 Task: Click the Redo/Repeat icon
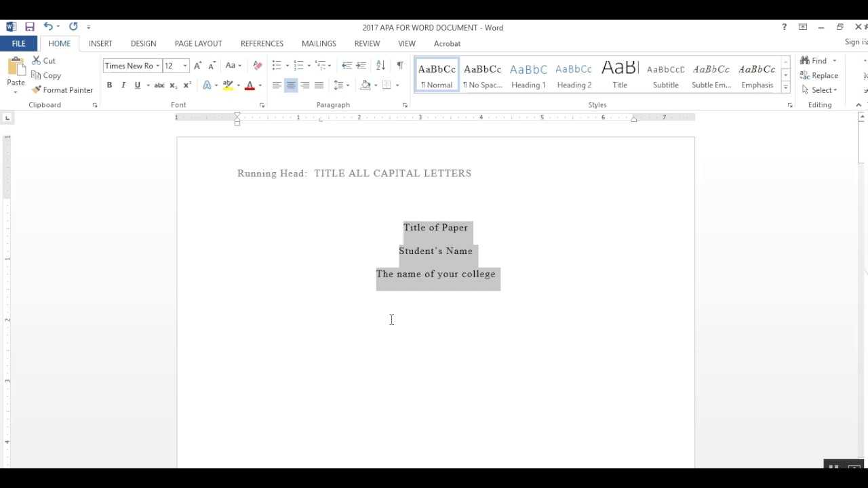click(x=73, y=26)
